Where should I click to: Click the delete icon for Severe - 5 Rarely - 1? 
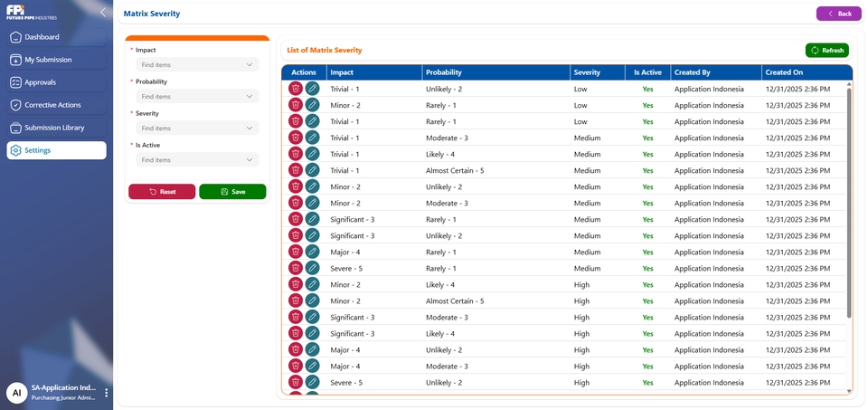point(295,268)
